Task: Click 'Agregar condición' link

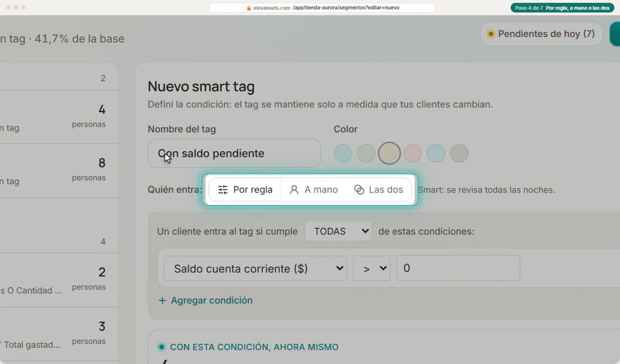Action: [205, 300]
